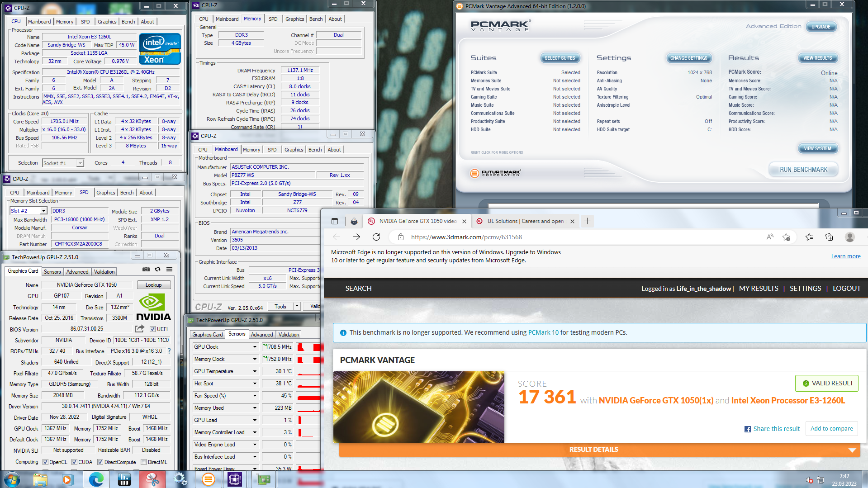
Task: Click the volume icon in system tray
Action: [x=809, y=480]
